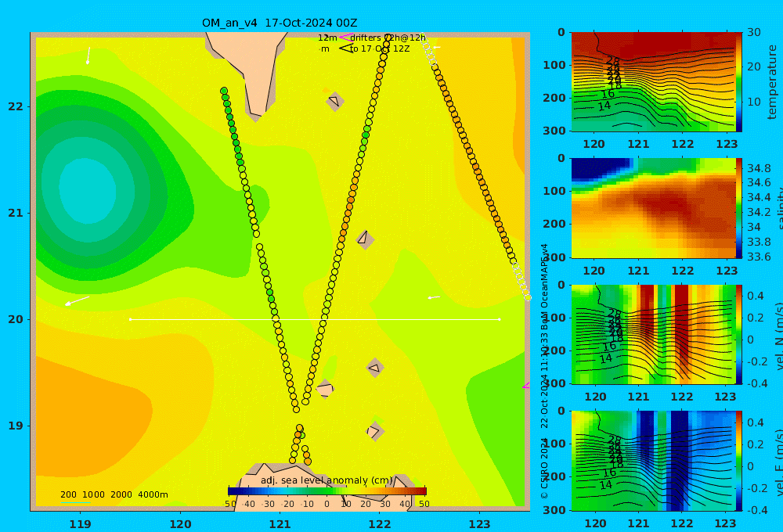The image size is (783, 532).
Task: Click the '© CSIRO 2024' vertical copyright text
Action: click(x=544, y=468)
